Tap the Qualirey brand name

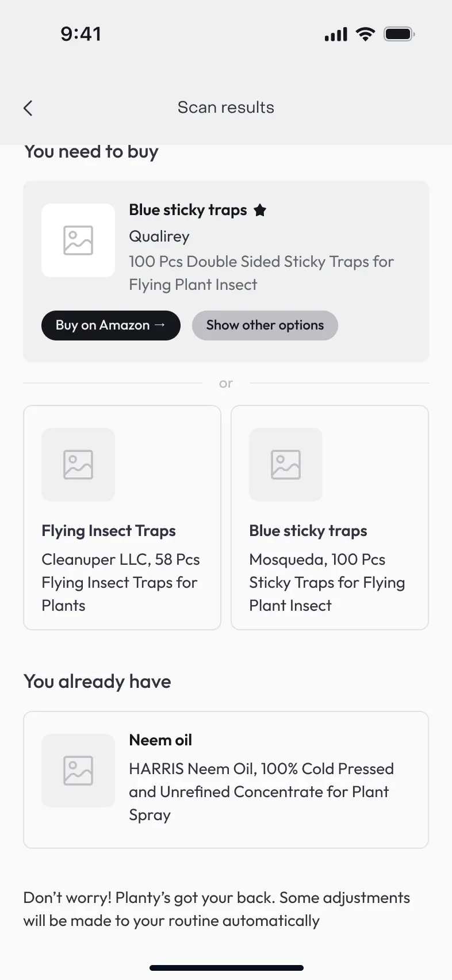point(159,236)
